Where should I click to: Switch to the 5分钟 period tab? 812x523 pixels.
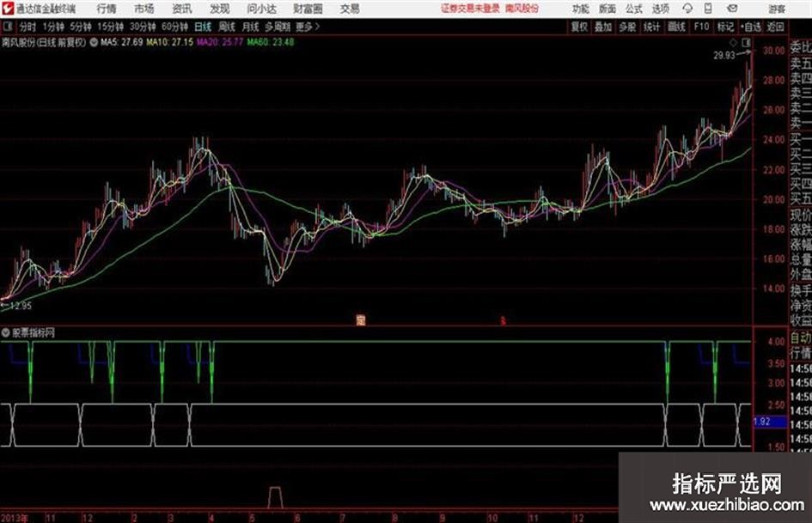[x=81, y=27]
